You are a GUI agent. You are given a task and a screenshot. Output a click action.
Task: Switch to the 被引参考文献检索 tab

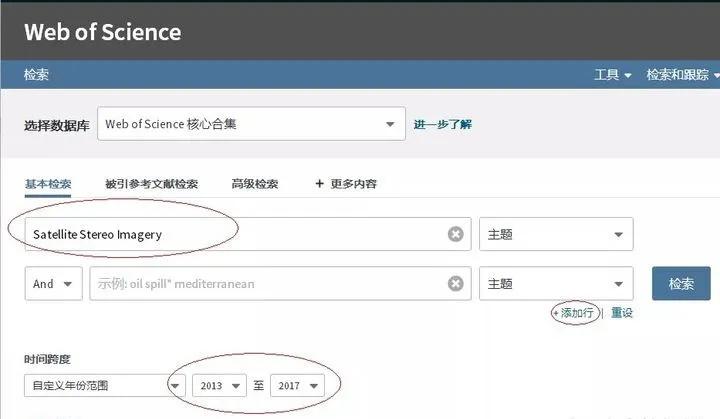pyautogui.click(x=152, y=184)
